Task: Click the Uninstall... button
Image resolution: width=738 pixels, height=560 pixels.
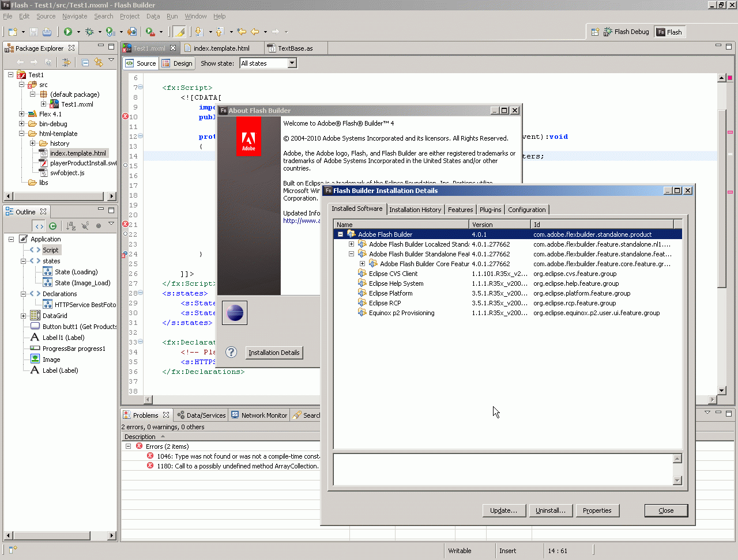Action: (x=551, y=510)
